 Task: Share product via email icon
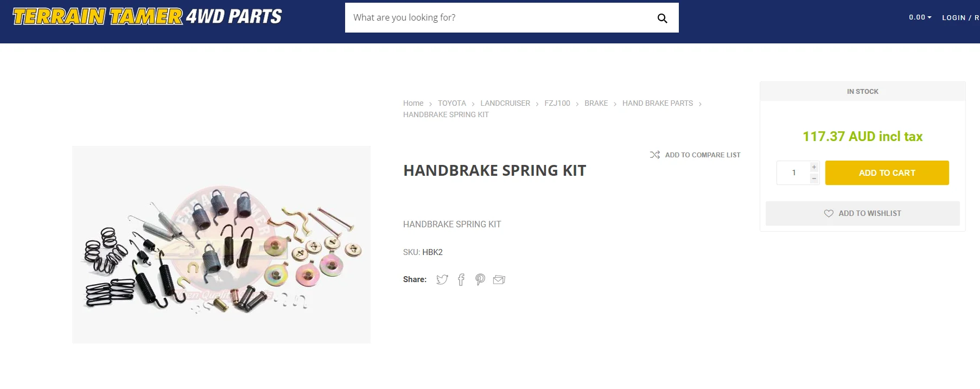point(499,279)
